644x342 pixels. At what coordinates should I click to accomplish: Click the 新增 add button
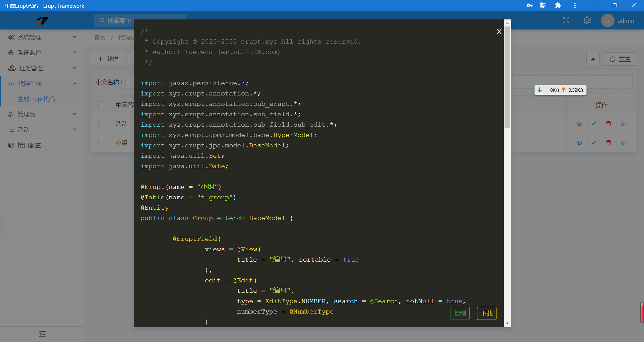(x=108, y=59)
